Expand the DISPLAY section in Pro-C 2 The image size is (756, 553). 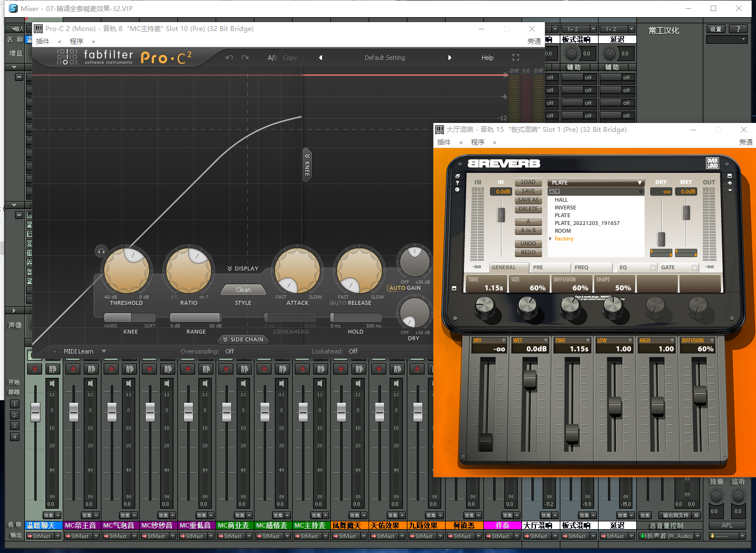point(243,268)
